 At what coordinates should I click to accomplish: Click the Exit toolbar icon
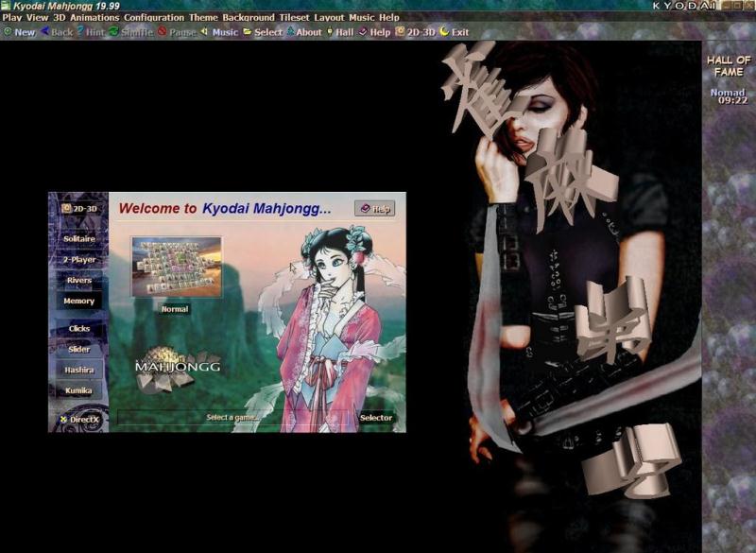click(455, 32)
